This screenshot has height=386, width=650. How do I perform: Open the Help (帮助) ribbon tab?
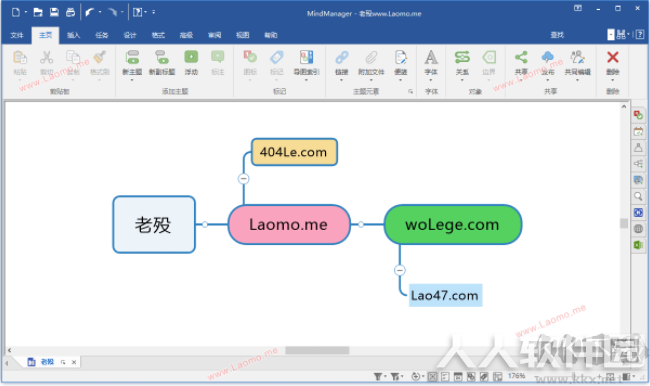coord(271,35)
